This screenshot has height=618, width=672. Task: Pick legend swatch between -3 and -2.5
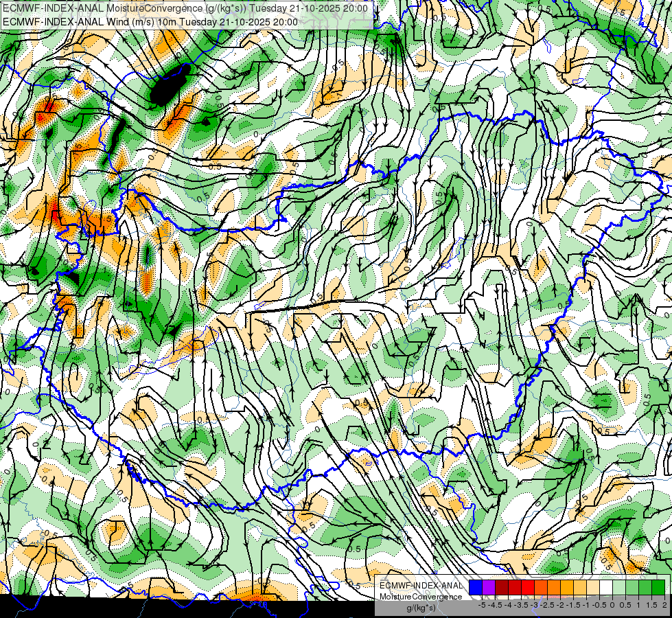coord(541,588)
